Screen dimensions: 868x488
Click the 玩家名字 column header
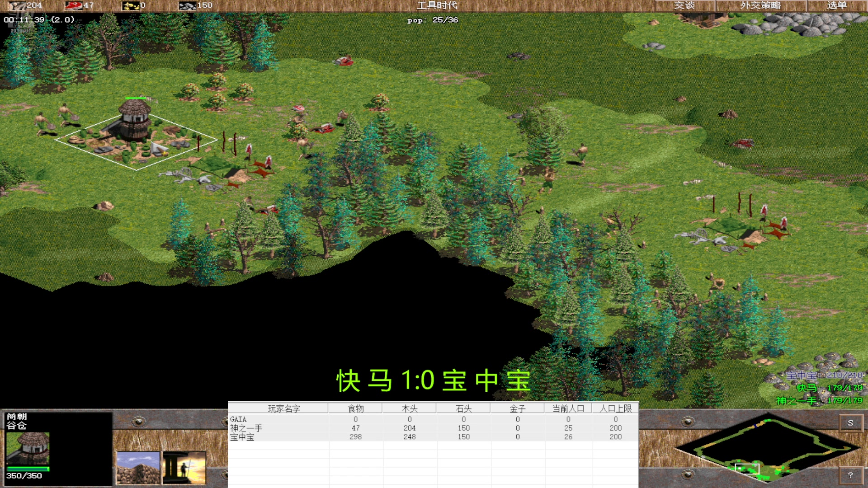[x=284, y=408]
